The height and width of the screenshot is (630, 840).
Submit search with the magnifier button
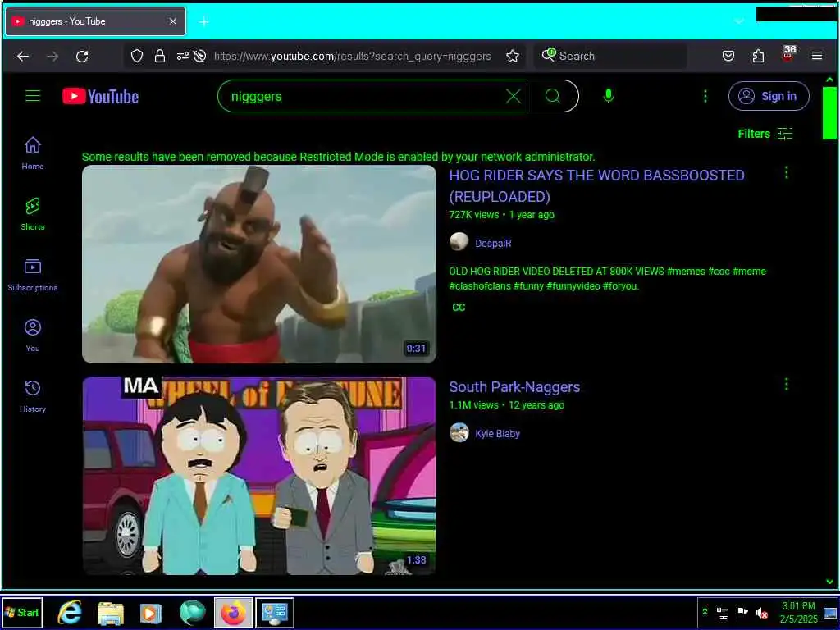click(553, 97)
